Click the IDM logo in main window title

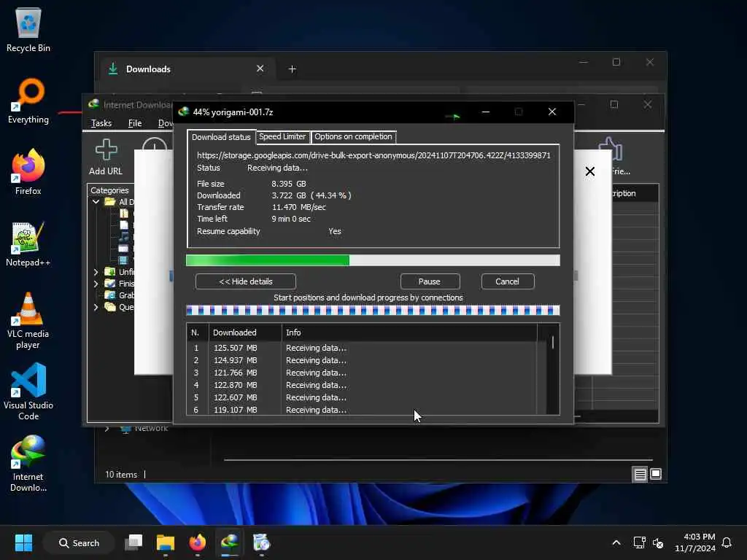point(94,104)
